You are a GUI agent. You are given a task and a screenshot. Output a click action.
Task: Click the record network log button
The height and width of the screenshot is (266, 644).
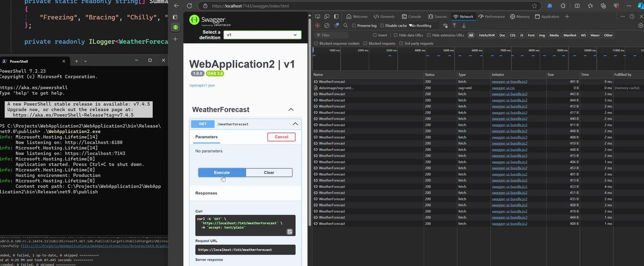[x=317, y=26]
